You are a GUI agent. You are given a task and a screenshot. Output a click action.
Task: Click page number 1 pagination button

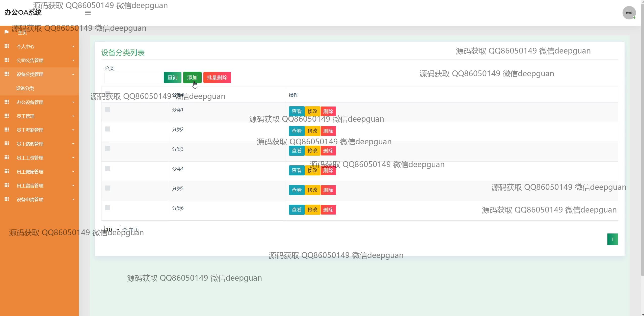click(612, 239)
